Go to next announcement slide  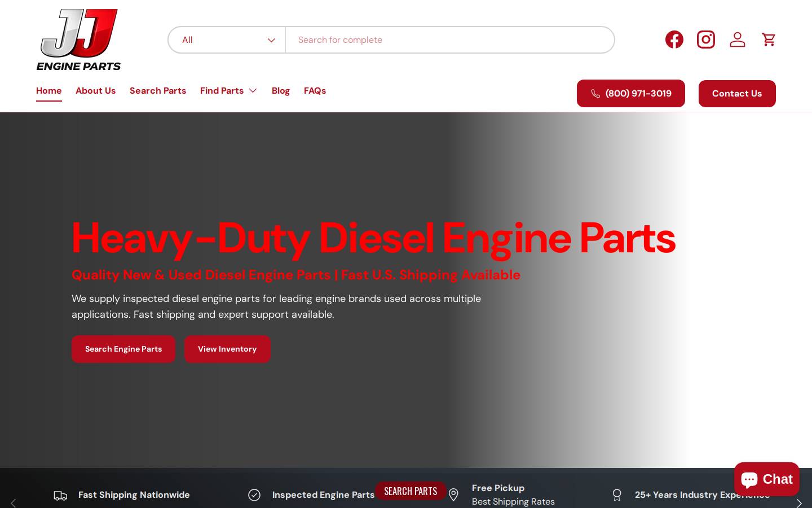[798, 502]
